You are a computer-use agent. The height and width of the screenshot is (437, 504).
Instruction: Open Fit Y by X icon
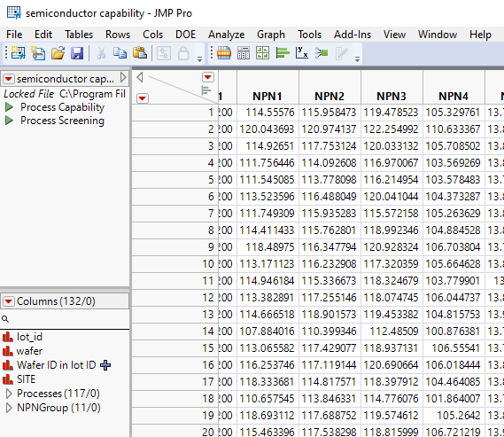[302, 53]
